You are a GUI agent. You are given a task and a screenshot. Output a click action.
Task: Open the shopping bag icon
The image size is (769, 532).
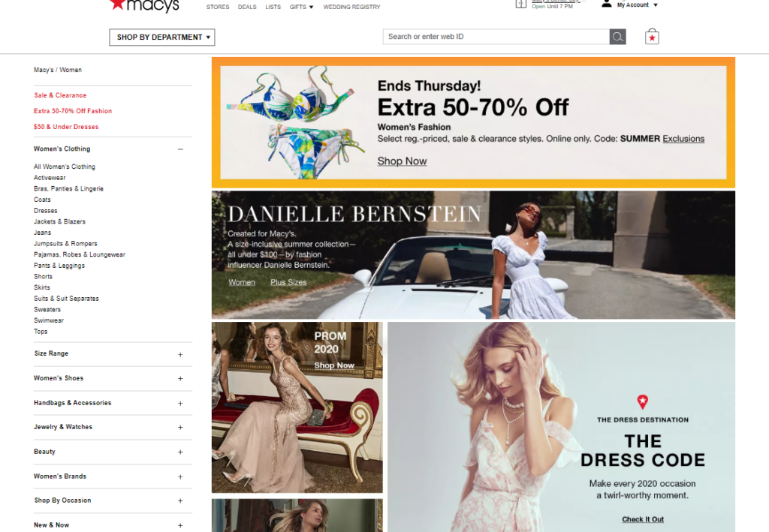pyautogui.click(x=652, y=37)
